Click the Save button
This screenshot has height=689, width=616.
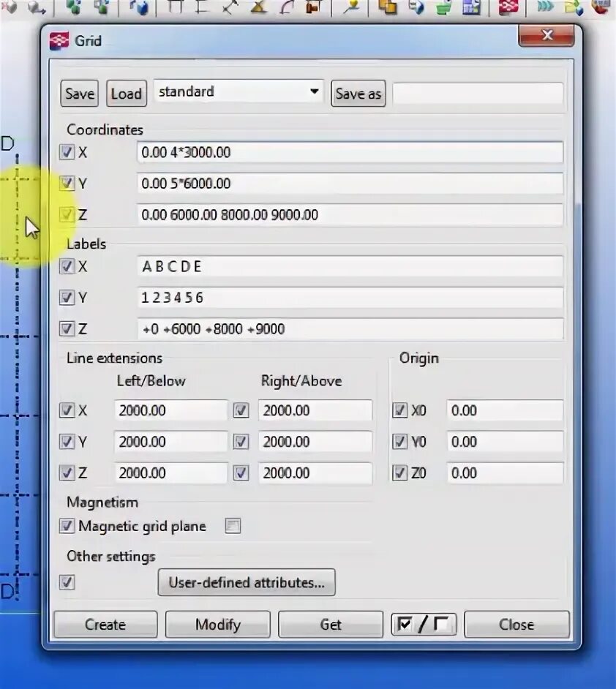coord(80,93)
